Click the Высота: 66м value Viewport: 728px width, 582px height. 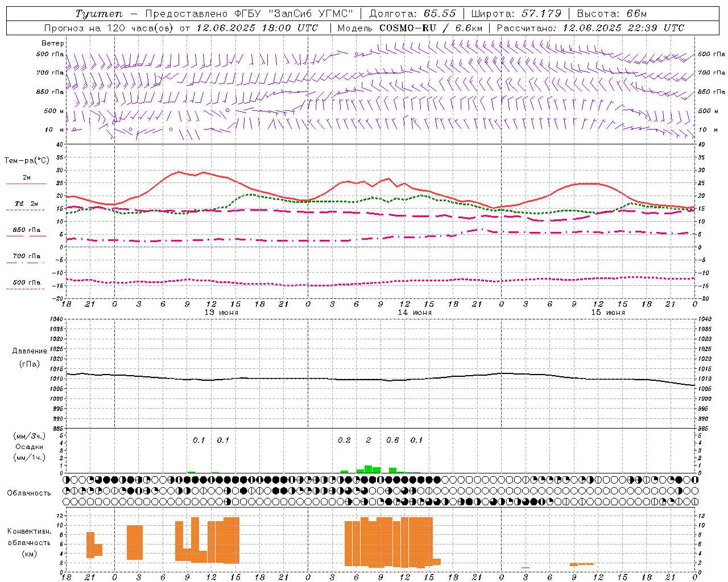(612, 14)
